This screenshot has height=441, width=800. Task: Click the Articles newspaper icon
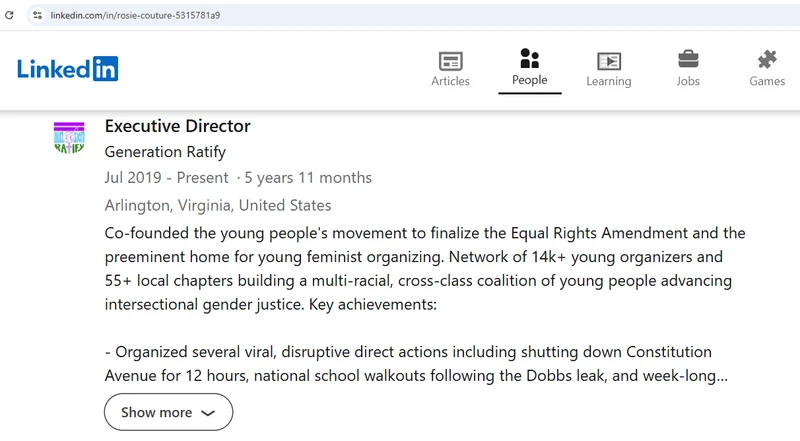pos(451,61)
